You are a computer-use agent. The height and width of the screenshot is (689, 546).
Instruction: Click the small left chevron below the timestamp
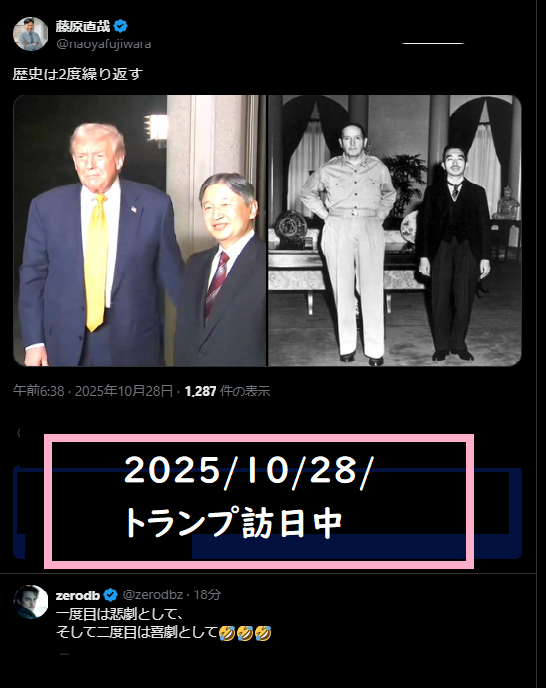19,433
